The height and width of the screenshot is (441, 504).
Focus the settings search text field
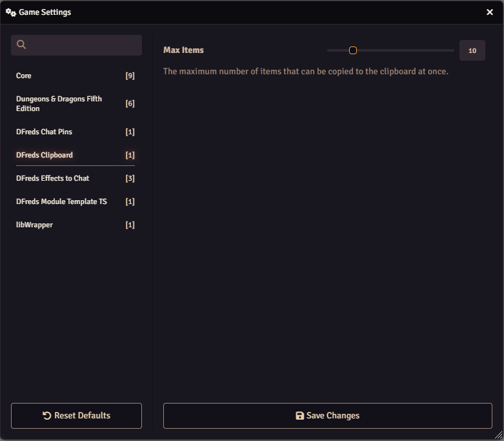click(83, 45)
